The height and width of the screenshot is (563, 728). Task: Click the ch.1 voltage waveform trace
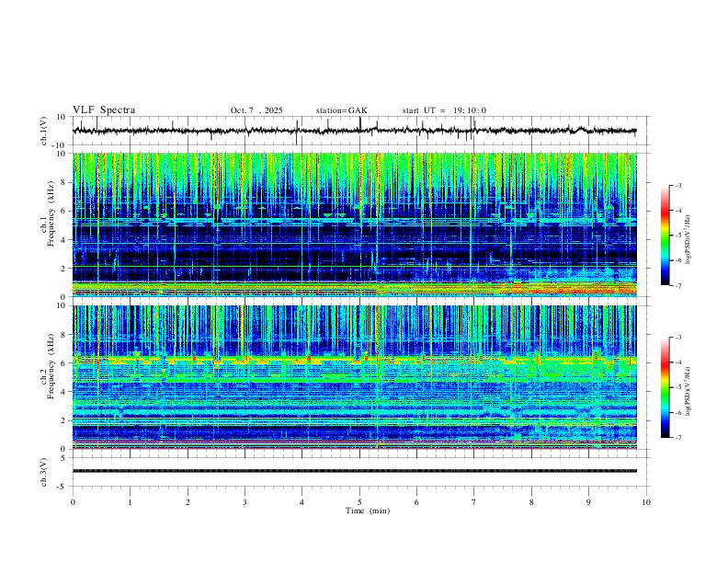(355, 131)
